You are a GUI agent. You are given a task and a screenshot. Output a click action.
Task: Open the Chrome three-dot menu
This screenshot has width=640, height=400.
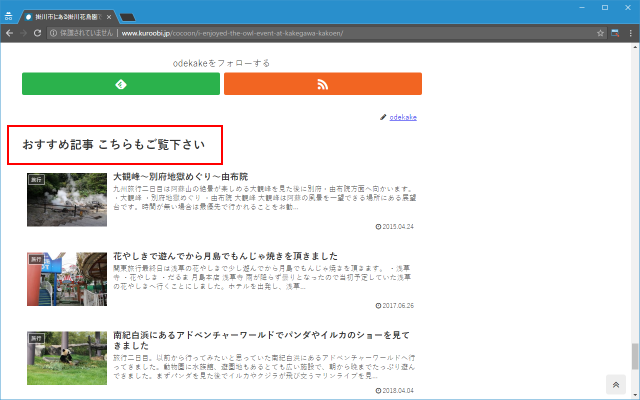coord(631,33)
